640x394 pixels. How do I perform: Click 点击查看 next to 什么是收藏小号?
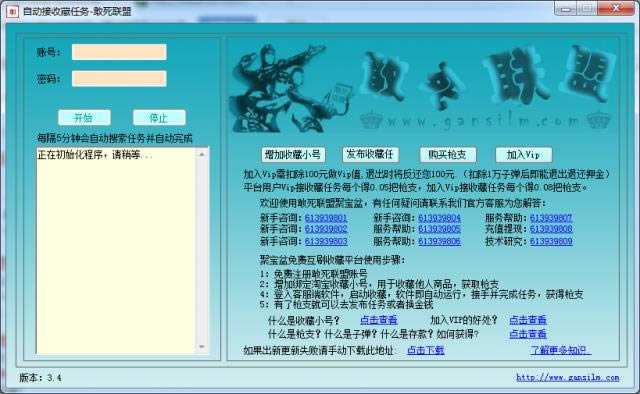click(378, 320)
